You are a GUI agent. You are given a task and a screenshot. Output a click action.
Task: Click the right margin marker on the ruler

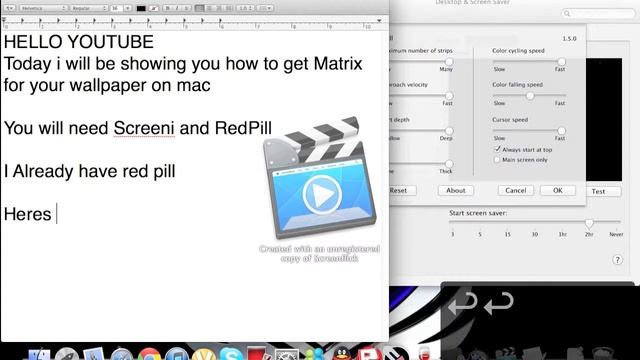point(379,20)
